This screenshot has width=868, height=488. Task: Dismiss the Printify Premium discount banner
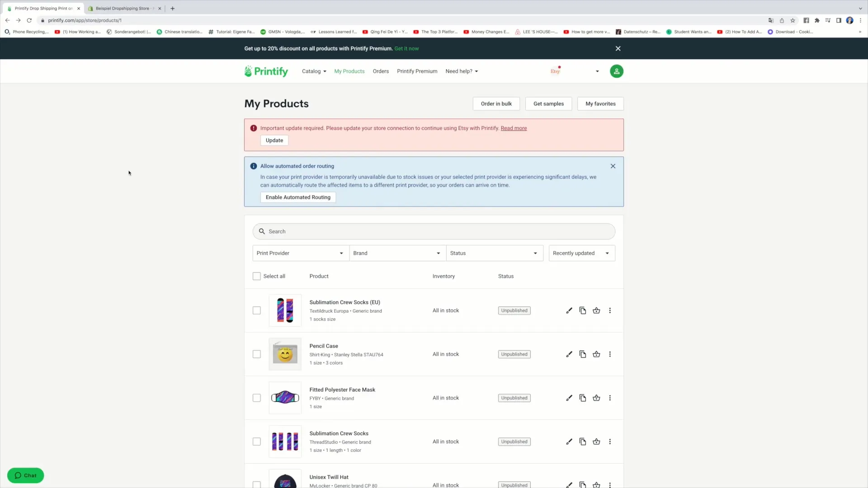coord(618,48)
